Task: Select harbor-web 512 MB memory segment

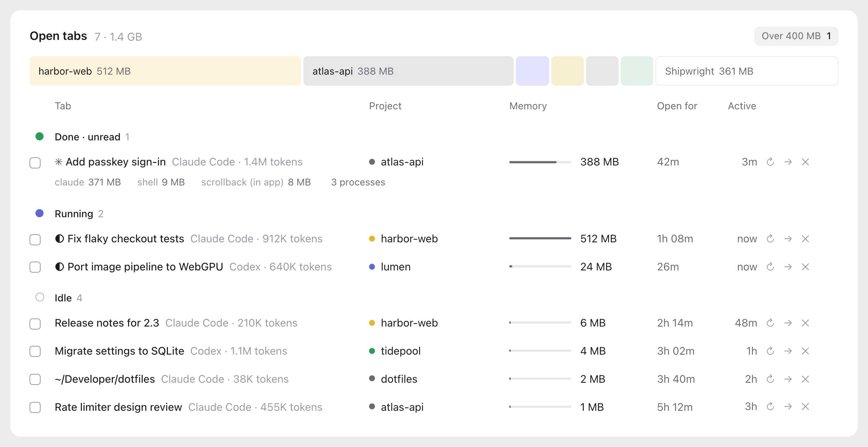Action: [x=165, y=71]
